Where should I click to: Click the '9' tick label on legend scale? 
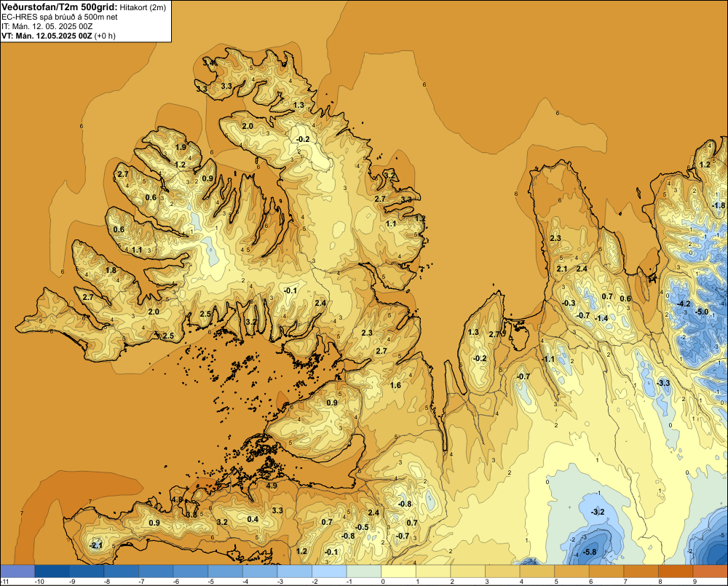[695, 582]
